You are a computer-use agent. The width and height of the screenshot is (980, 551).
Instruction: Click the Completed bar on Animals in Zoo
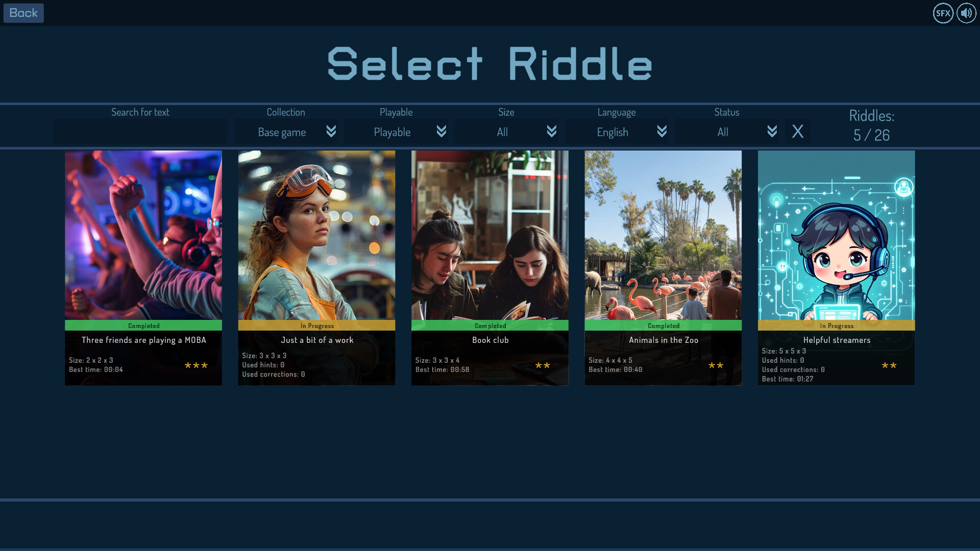coord(663,325)
